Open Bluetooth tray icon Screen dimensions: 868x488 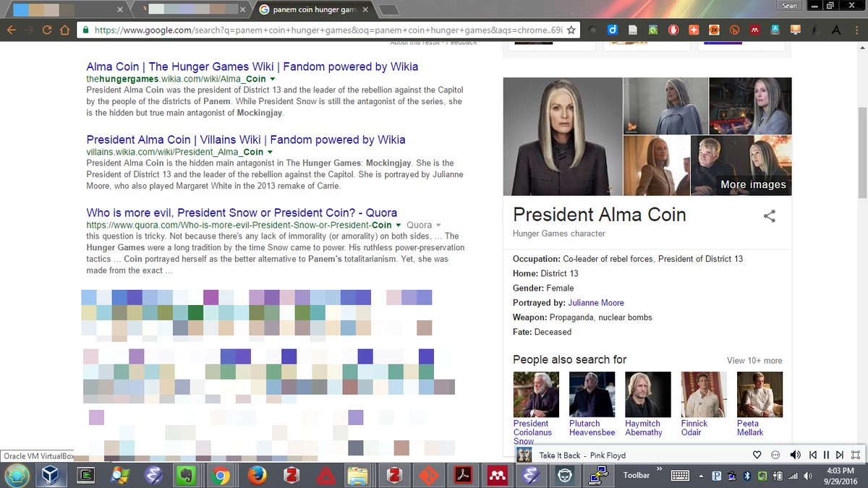749,475
